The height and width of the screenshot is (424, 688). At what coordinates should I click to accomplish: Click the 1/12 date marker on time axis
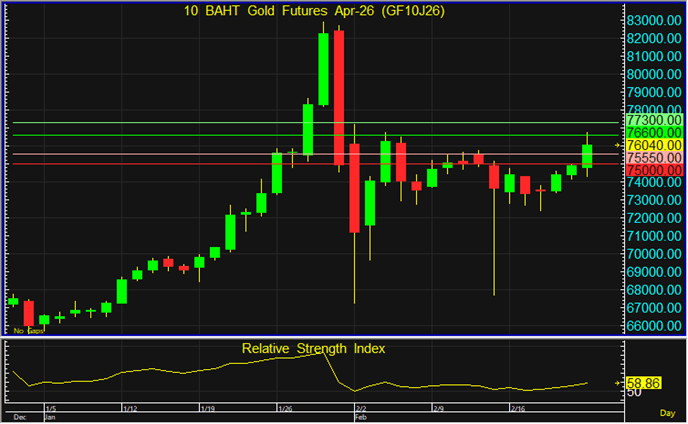128,408
